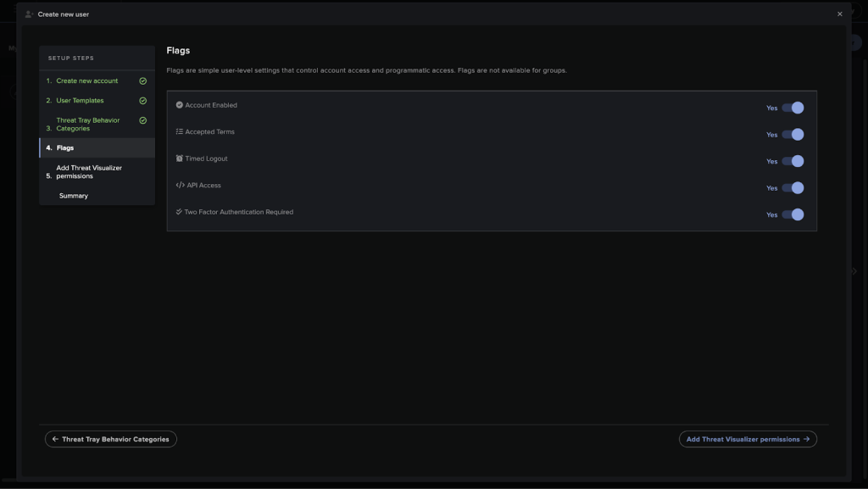
Task: Continue to Add Threat Visualizer permissions
Action: point(748,439)
